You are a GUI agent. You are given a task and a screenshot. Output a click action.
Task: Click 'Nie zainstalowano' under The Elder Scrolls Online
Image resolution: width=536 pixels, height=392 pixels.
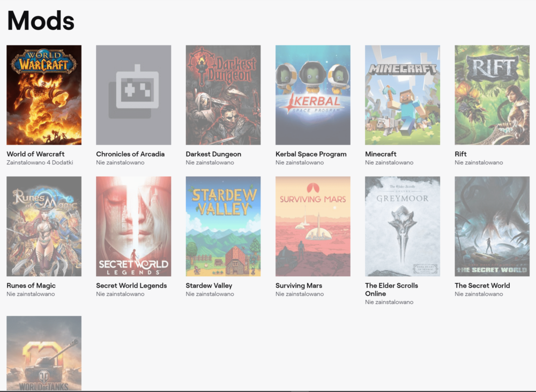click(x=389, y=302)
